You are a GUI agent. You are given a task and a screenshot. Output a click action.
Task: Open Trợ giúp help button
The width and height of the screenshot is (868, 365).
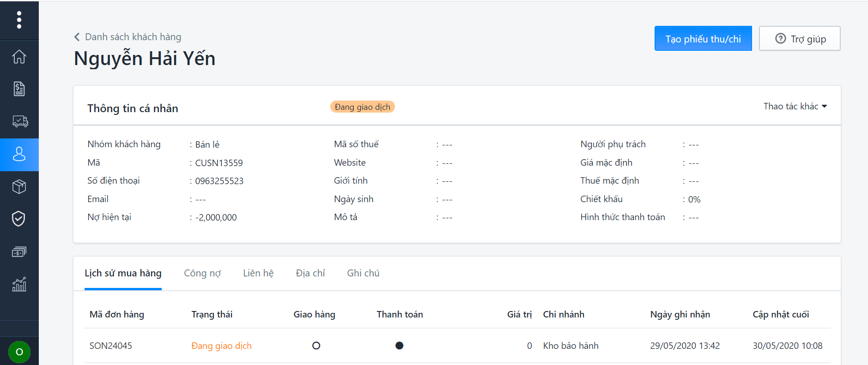(800, 39)
